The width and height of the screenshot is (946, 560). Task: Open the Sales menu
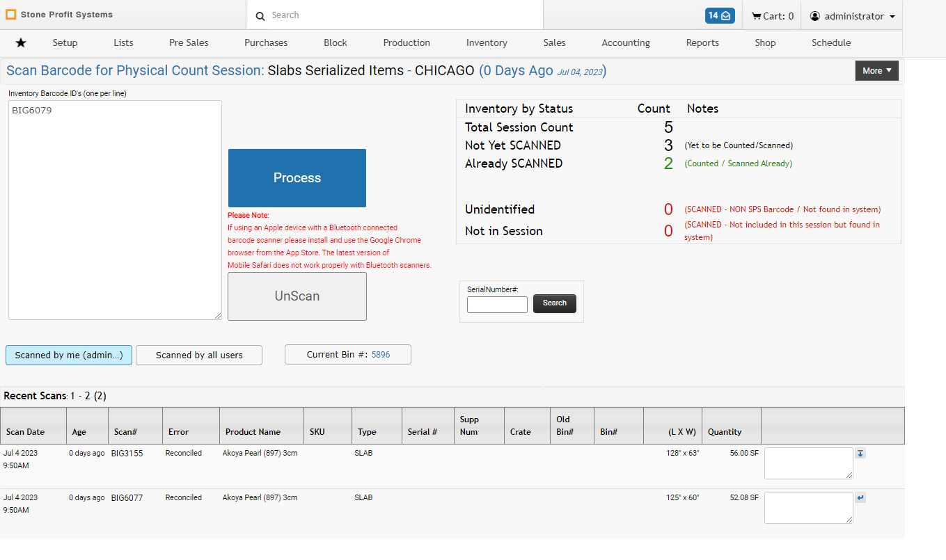pos(554,42)
